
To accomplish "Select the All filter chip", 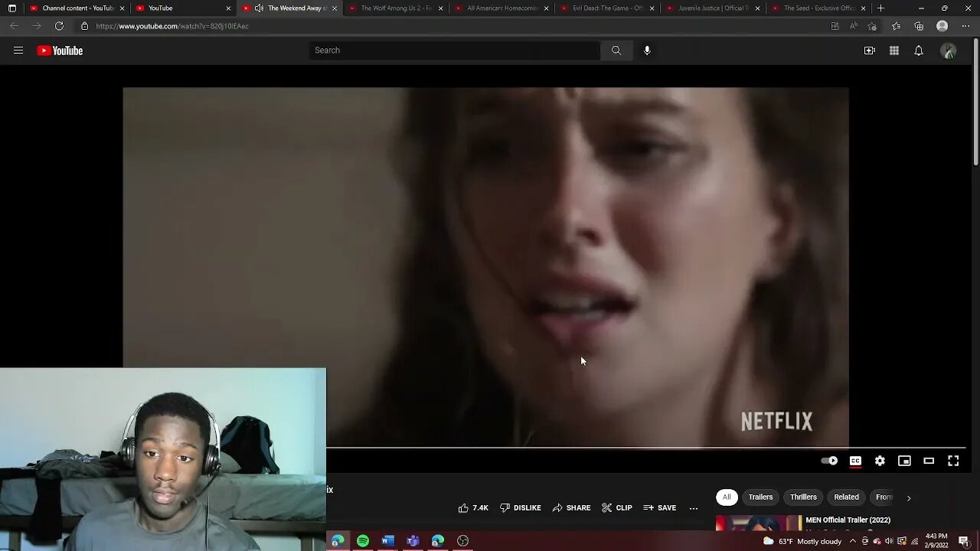I will pyautogui.click(x=727, y=497).
